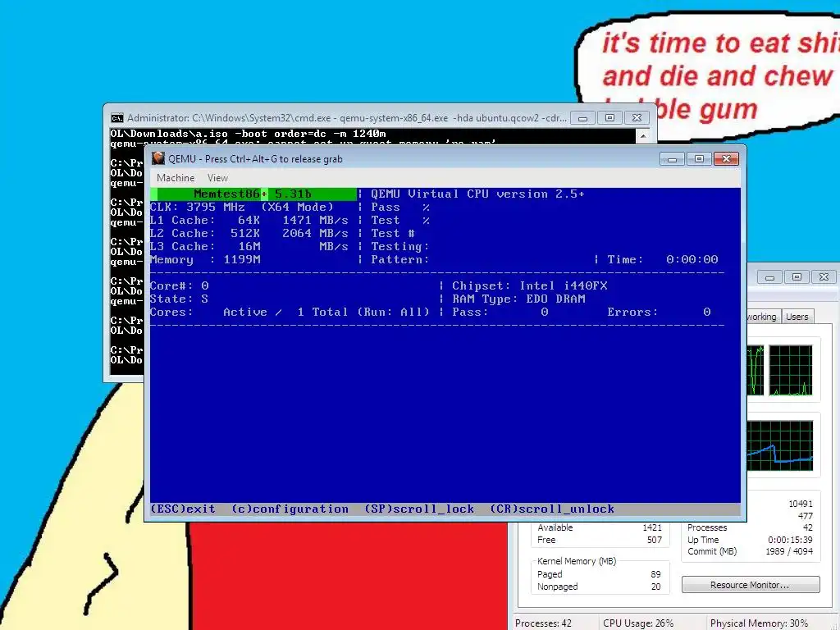Click the QEMU Virtual CPU version 2.5+ text
Image resolution: width=840 pixels, height=630 pixels.
coord(477,194)
